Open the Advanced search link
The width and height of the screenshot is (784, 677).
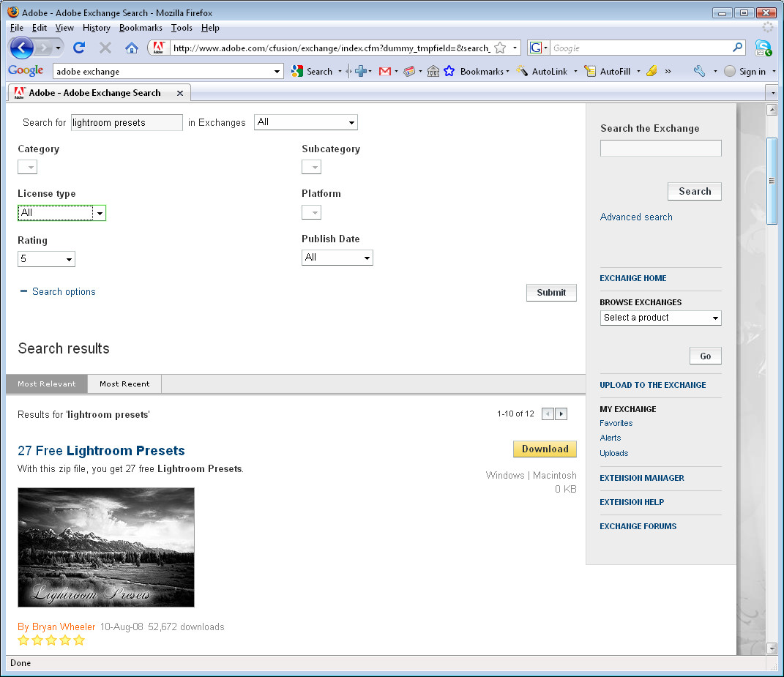pyautogui.click(x=636, y=217)
